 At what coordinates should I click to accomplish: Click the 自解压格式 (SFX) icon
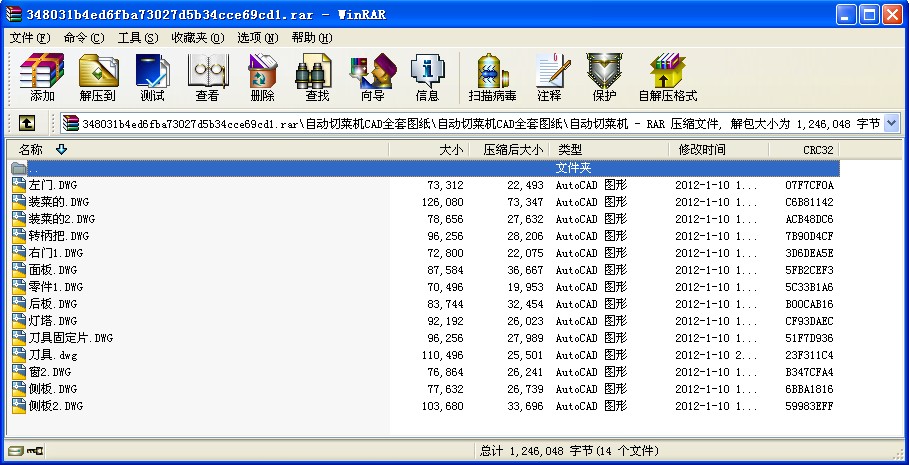click(667, 78)
